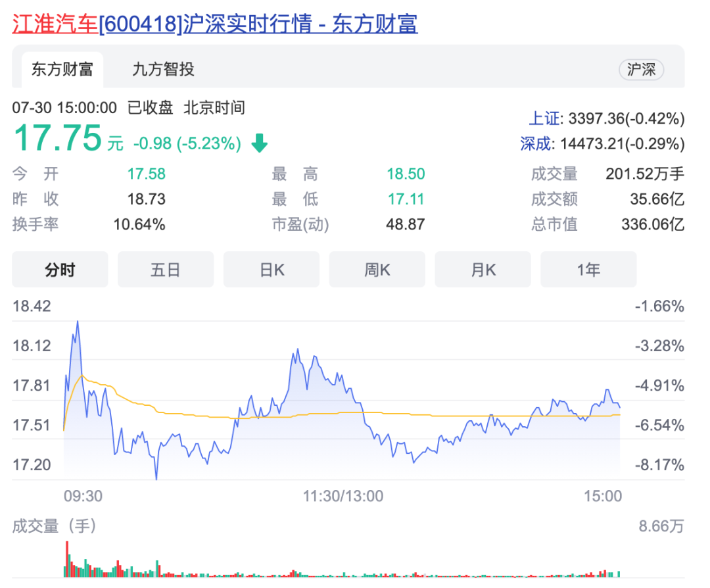Click the tallest red volume bar at open
710x588 pixels.
(67, 558)
